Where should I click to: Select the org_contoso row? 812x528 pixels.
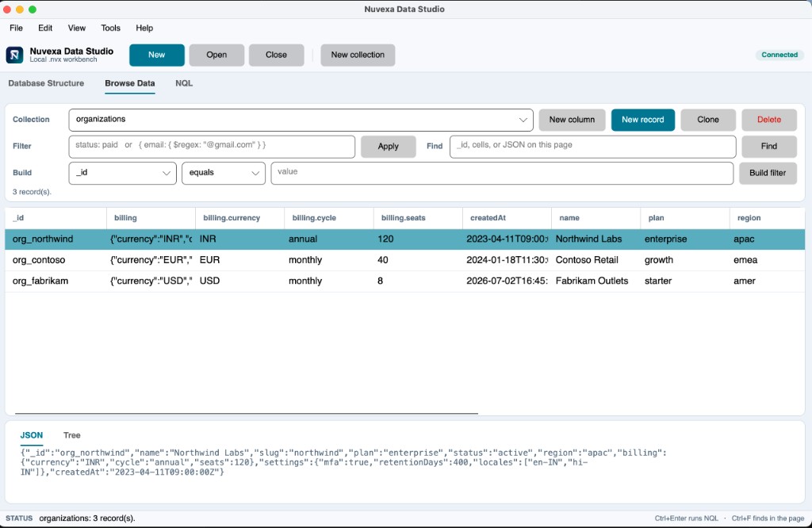(405, 260)
